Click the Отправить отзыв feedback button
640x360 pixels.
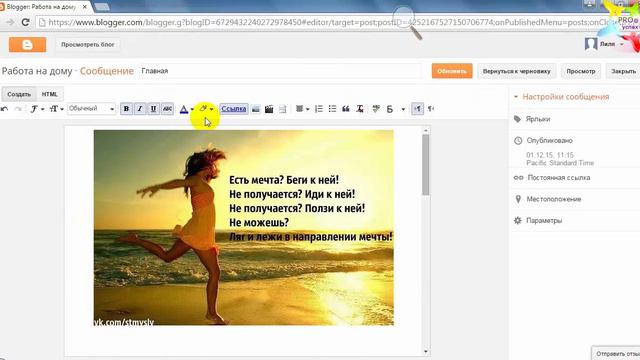tap(616, 353)
